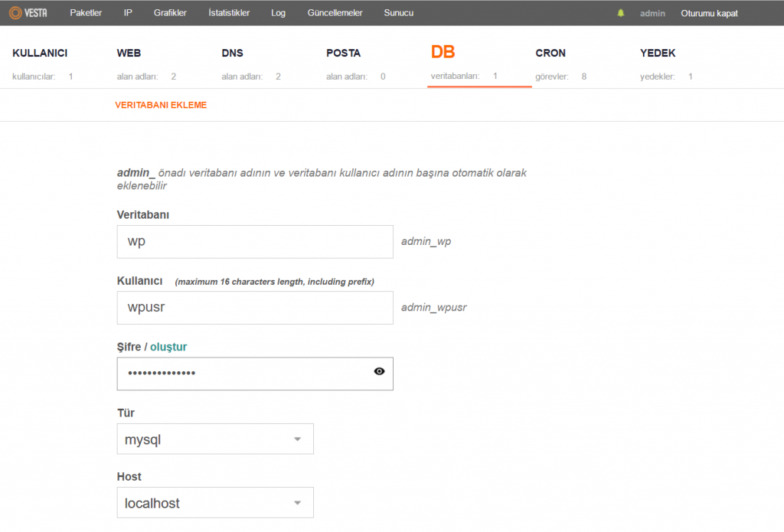Screen dimensions: 784x532
Task: Go to Grafikler in the top bar
Action: 170,13
